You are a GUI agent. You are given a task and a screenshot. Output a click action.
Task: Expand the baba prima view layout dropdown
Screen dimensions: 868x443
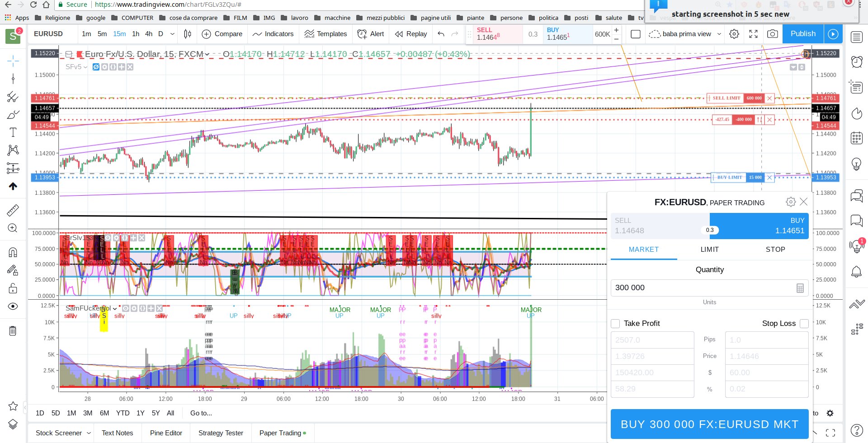pos(719,34)
